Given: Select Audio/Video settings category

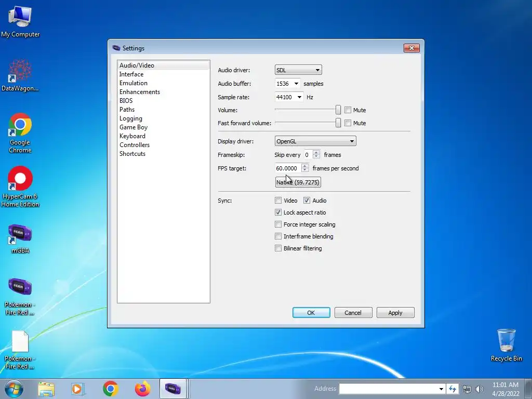Looking at the screenshot, I should coord(164,65).
